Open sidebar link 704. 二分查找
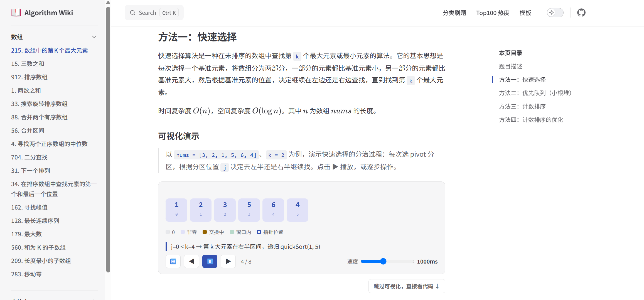The width and height of the screenshot is (644, 300). pos(29,157)
